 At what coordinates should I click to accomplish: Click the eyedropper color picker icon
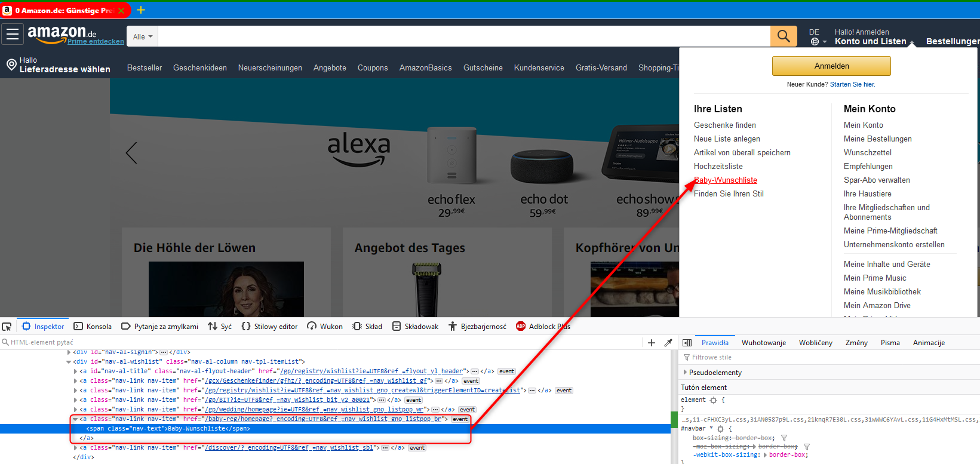tap(668, 343)
